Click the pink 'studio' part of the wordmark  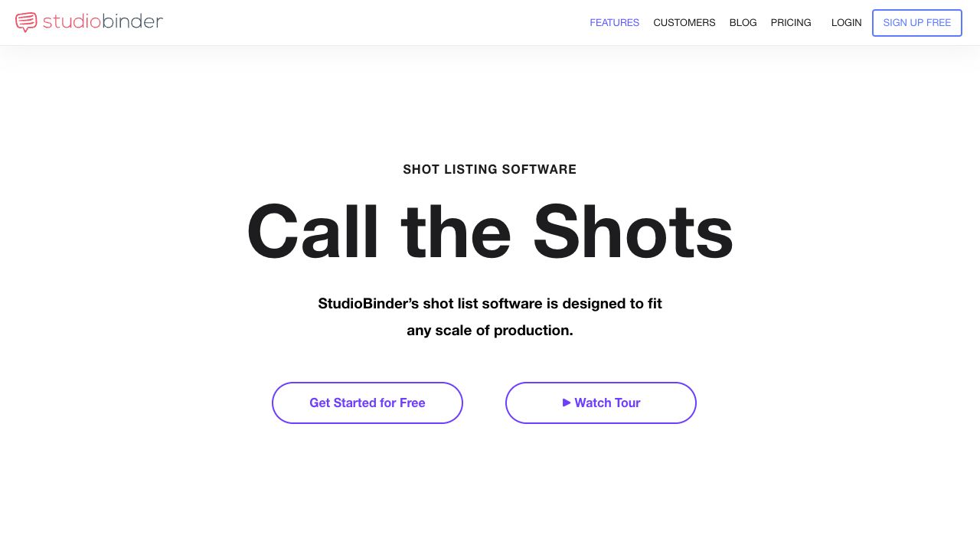click(71, 21)
